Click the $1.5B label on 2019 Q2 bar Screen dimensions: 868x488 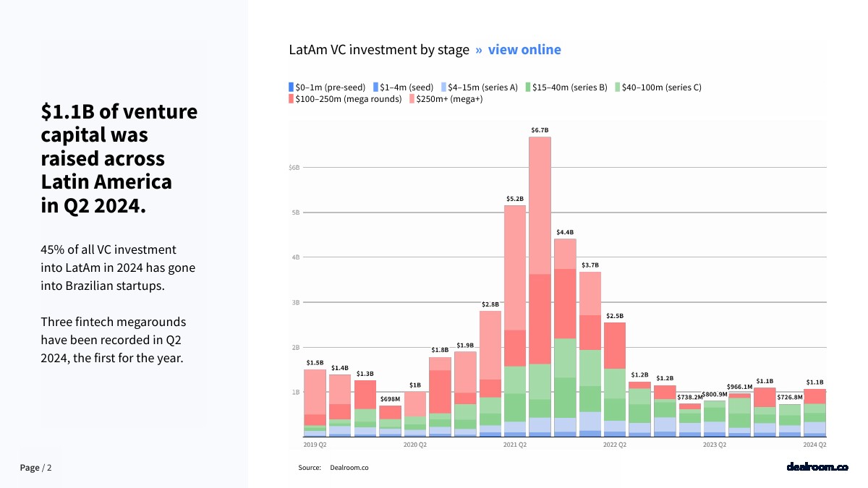(x=315, y=363)
